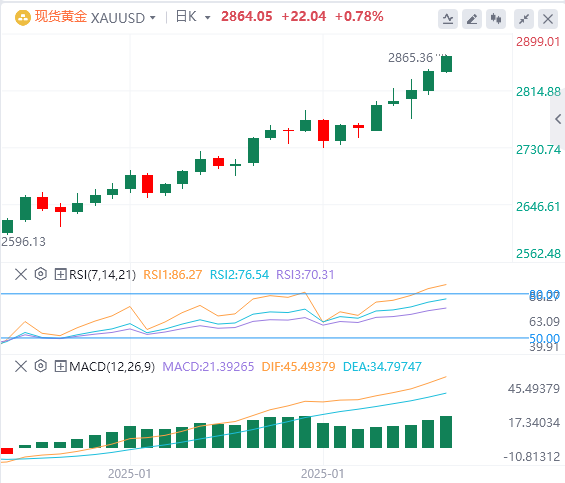
Task: Open RSI indicator settings hexagon icon
Action: 41,274
